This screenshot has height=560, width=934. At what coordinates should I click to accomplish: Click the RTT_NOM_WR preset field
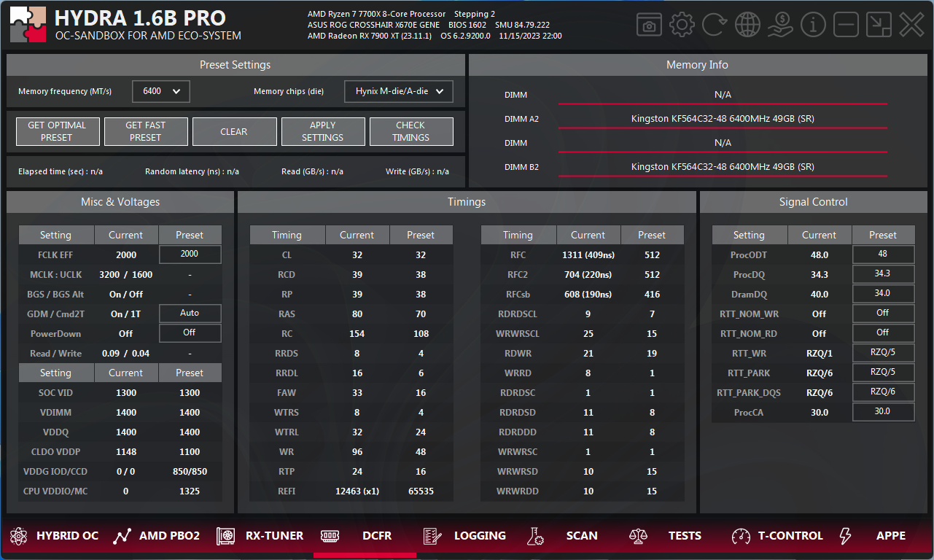[883, 314]
